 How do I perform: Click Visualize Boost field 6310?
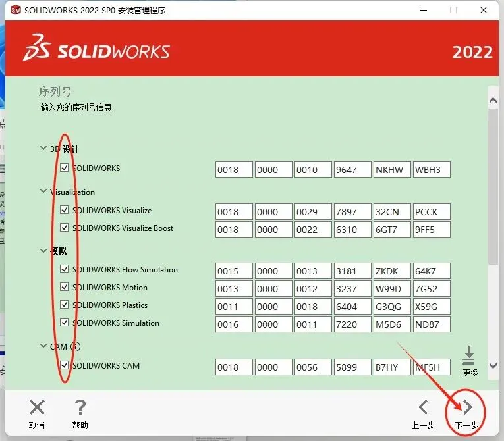(352, 230)
